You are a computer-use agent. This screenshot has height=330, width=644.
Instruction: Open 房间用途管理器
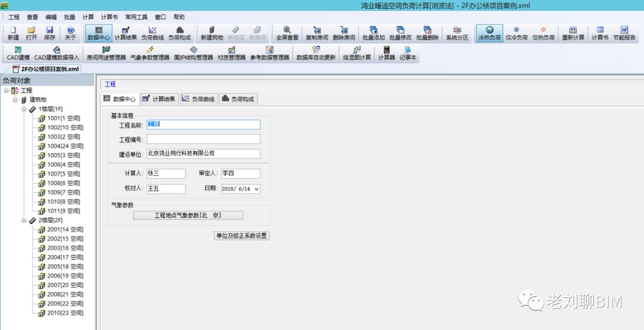(x=106, y=54)
